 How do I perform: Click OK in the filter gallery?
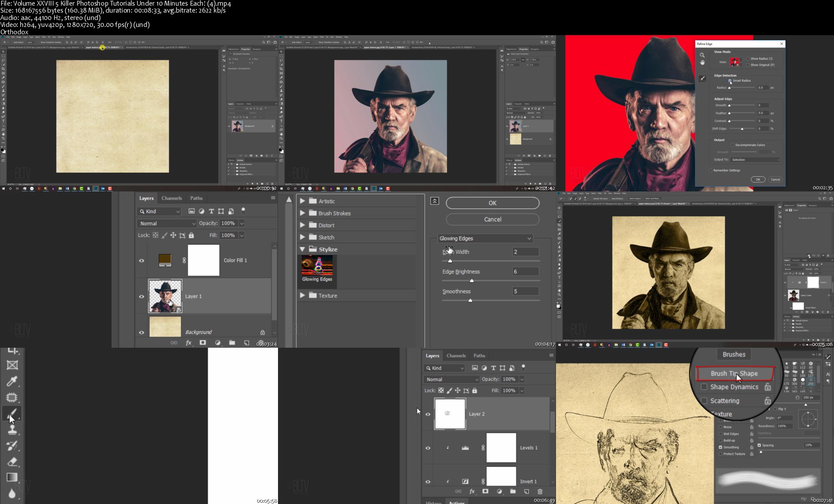coord(492,203)
